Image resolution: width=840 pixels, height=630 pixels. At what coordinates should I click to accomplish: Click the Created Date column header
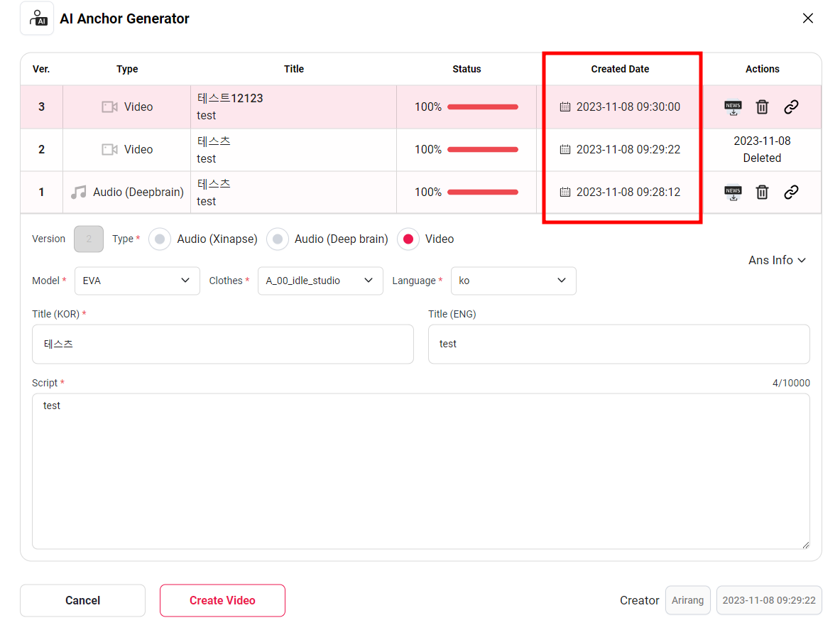[x=620, y=69]
